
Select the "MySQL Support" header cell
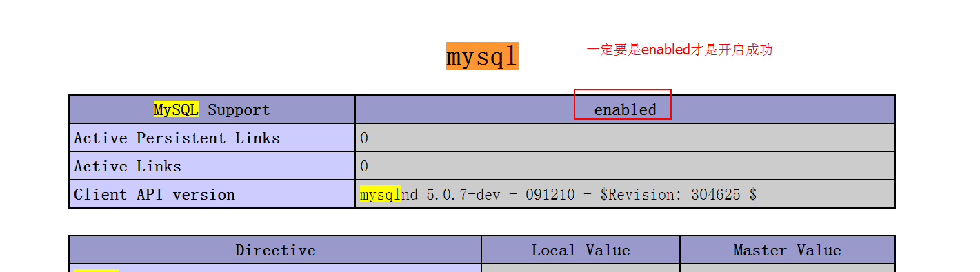(x=212, y=109)
